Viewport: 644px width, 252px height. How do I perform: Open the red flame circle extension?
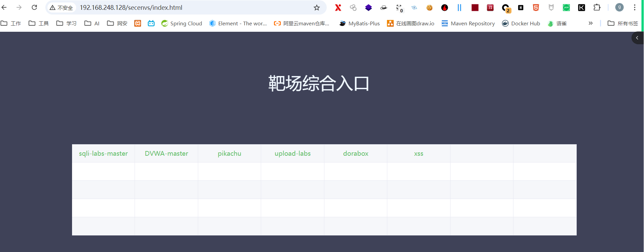444,7
